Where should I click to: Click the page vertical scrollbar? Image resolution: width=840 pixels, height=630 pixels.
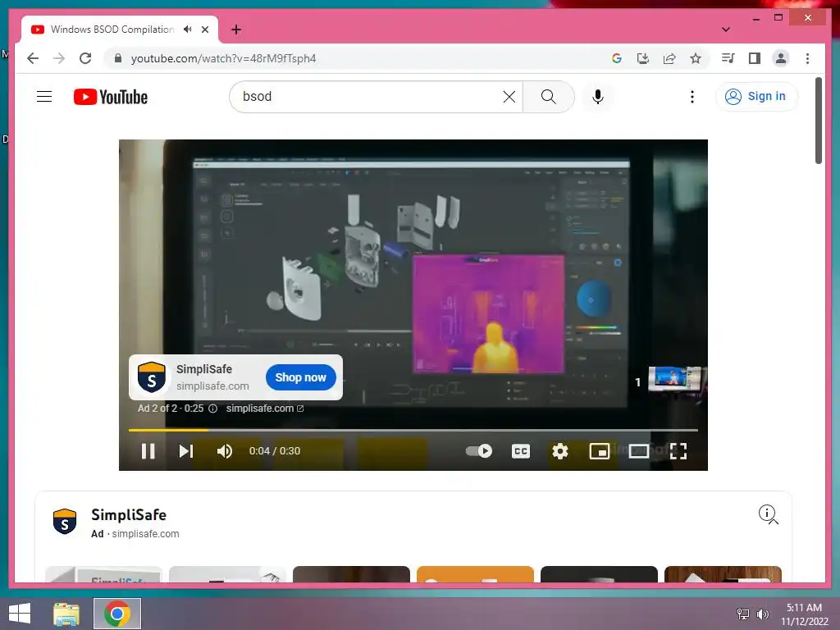tap(818, 121)
